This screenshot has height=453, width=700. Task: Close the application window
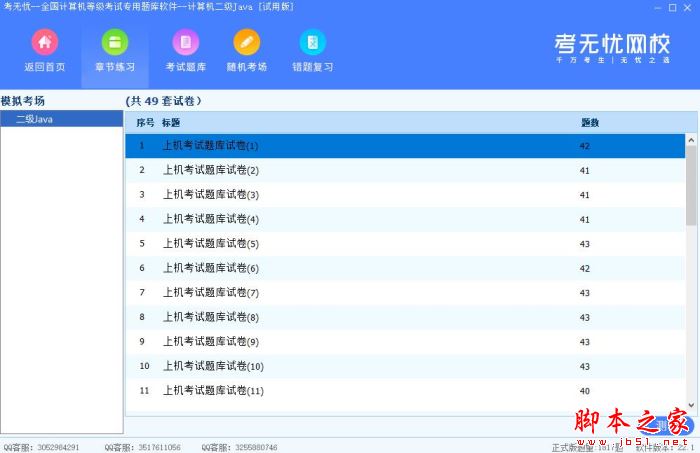(x=688, y=8)
